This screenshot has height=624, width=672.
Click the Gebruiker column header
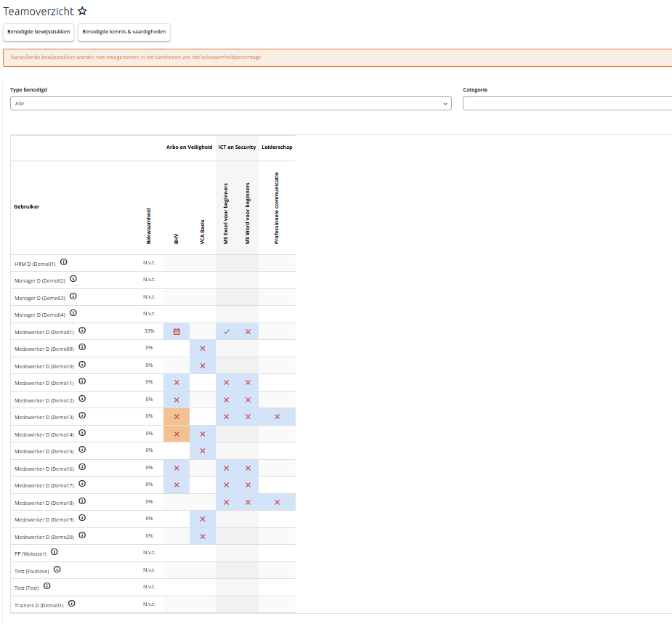pyautogui.click(x=27, y=206)
